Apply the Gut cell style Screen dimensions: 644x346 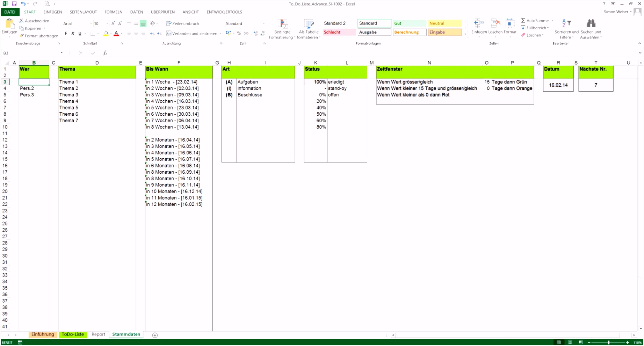click(x=409, y=23)
